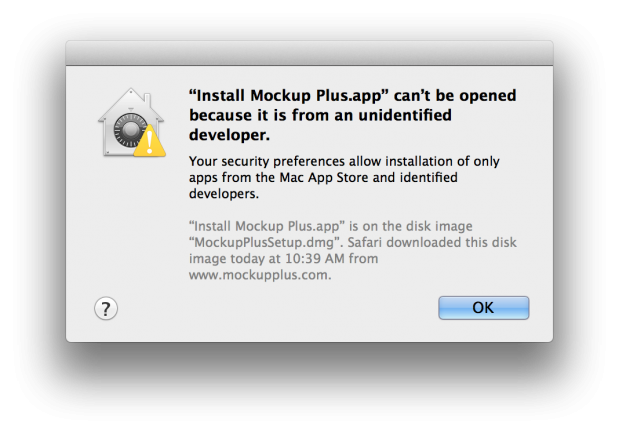
Task: Click the "Mac App Store" text
Action: [324, 178]
